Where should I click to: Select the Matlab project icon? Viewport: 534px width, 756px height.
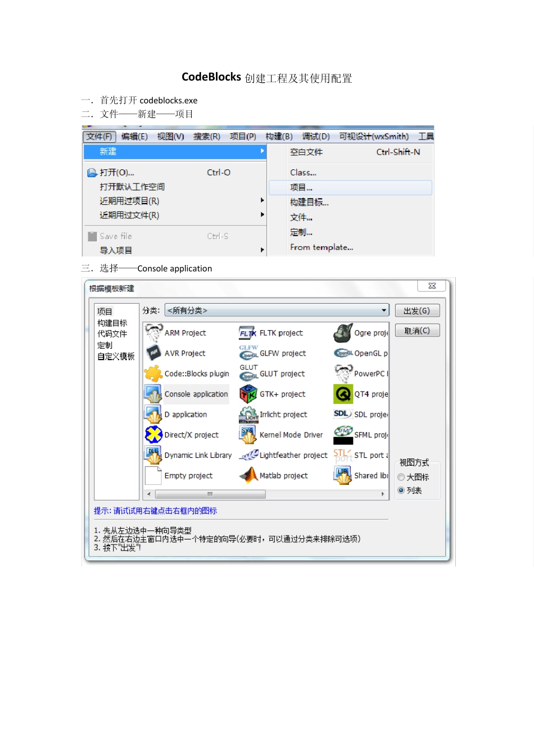248,476
